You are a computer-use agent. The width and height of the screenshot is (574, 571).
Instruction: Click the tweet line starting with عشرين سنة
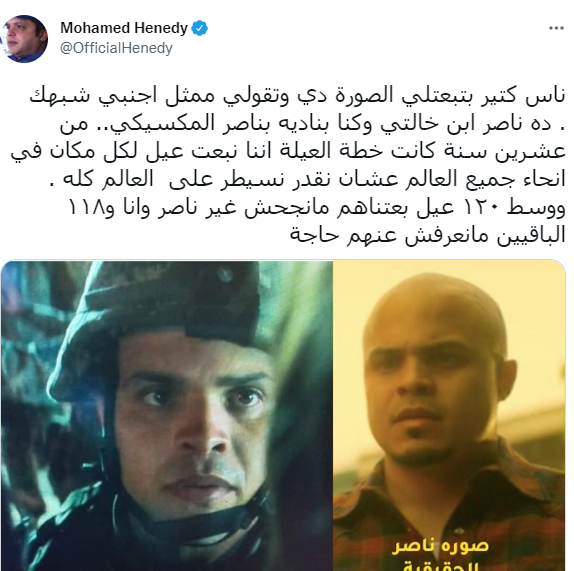click(x=288, y=152)
